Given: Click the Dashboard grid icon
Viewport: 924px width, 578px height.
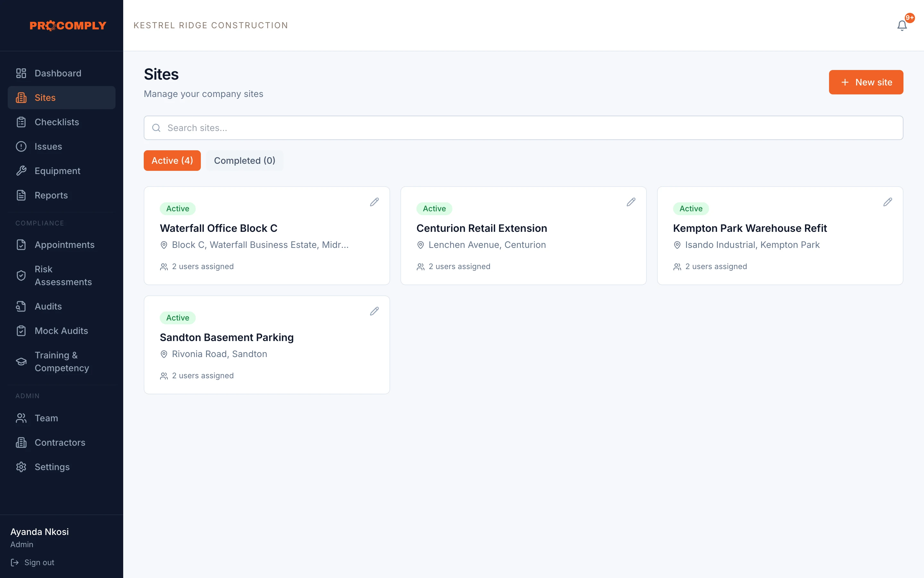Looking at the screenshot, I should 21,73.
